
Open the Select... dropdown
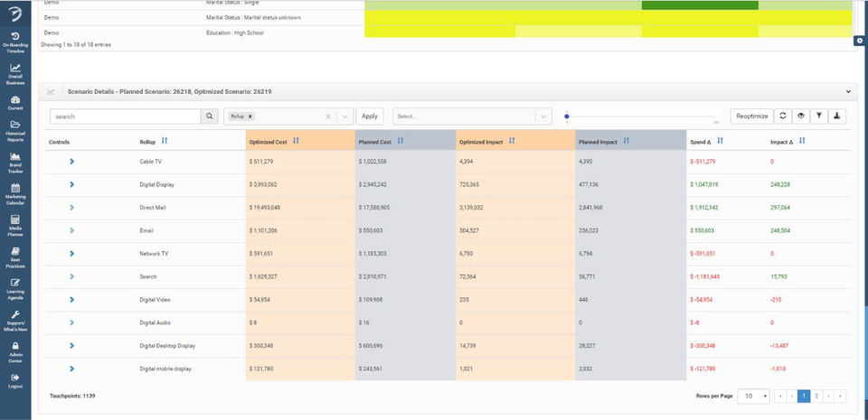coord(472,117)
